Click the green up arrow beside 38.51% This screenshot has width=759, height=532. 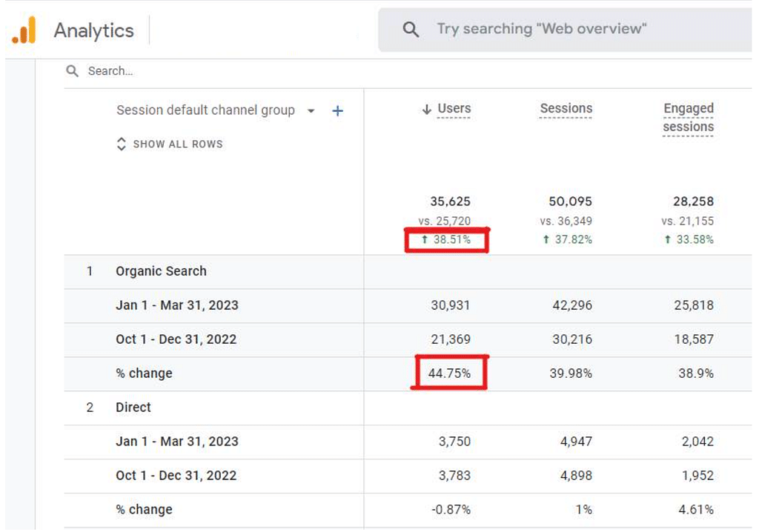click(425, 240)
